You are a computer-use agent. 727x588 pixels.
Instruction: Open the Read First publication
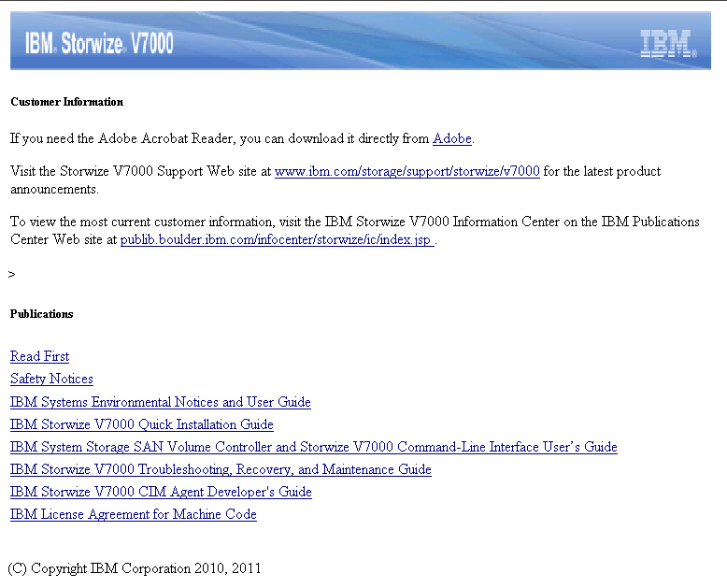point(40,356)
